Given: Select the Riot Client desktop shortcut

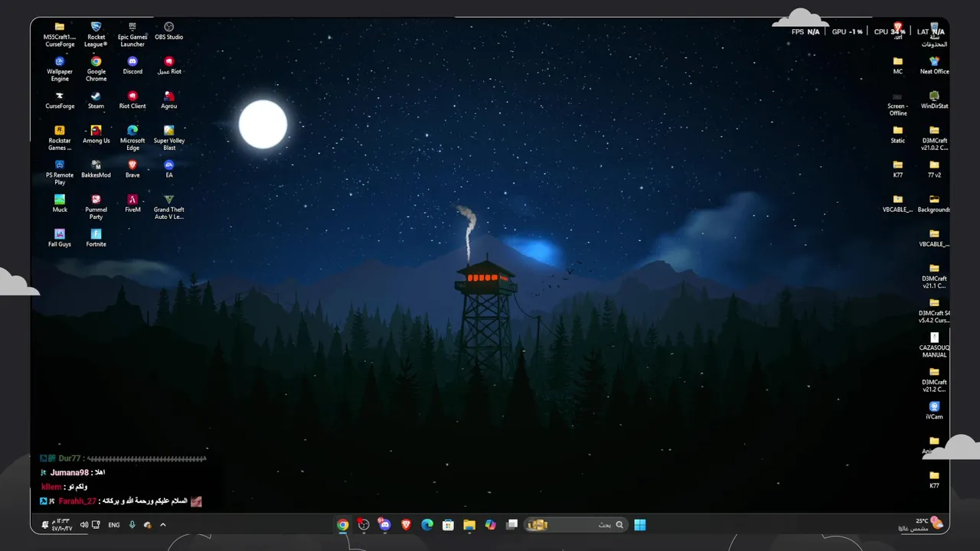Looking at the screenshot, I should click(x=132, y=100).
